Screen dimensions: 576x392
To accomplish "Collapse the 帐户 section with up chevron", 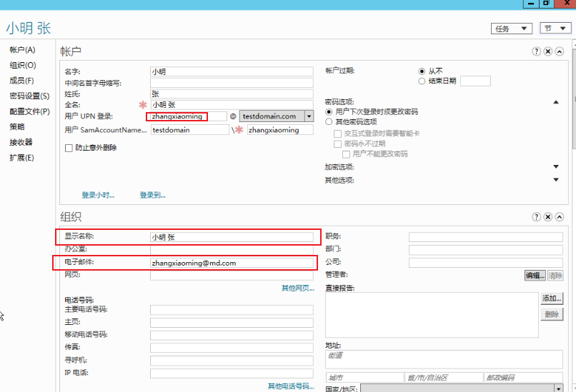I will (x=559, y=51).
